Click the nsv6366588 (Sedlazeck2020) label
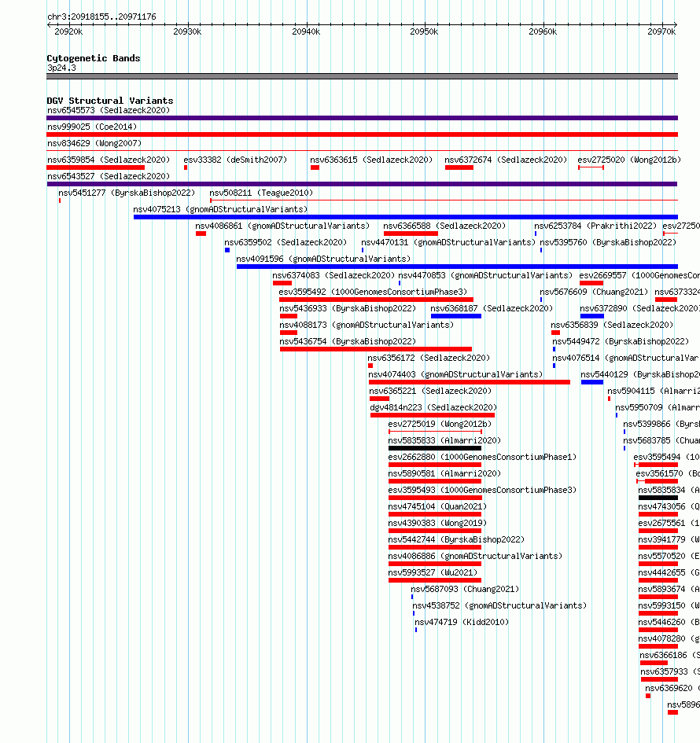Screen dimensions: 700x743 444,226
